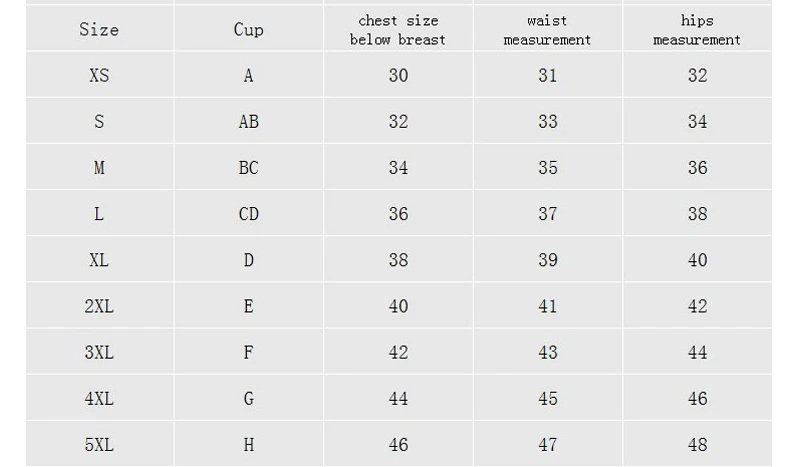Click waist value 39 in XL row
Screen dimensions: 800x467
coord(547,260)
